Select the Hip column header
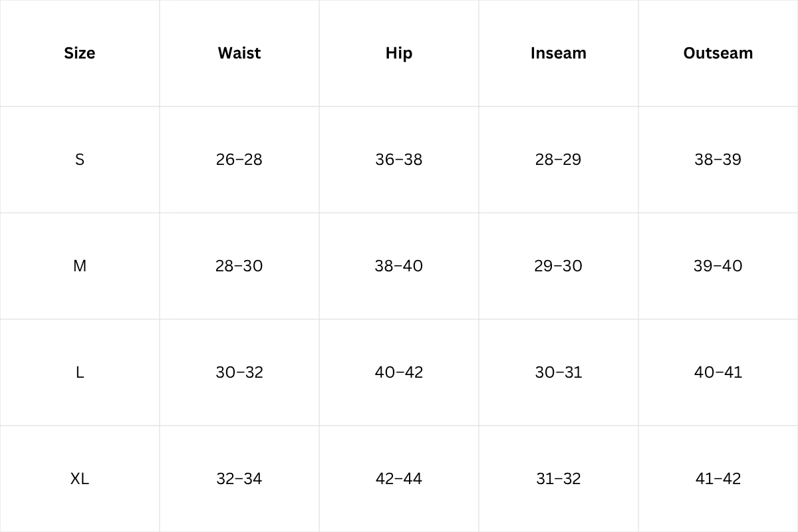The width and height of the screenshot is (798, 532). pyautogui.click(x=399, y=53)
